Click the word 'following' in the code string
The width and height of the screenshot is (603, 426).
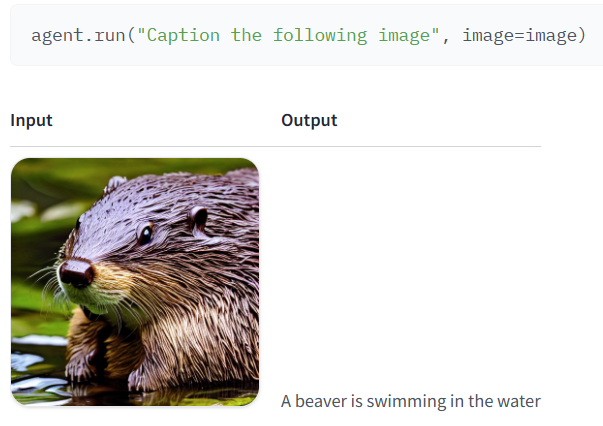click(320, 36)
